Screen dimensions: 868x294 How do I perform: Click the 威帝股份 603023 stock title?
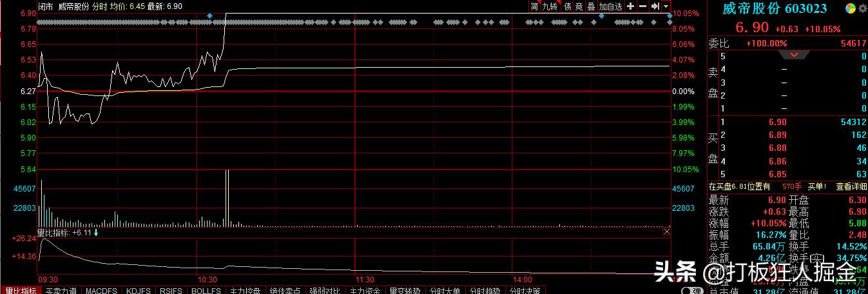775,8
